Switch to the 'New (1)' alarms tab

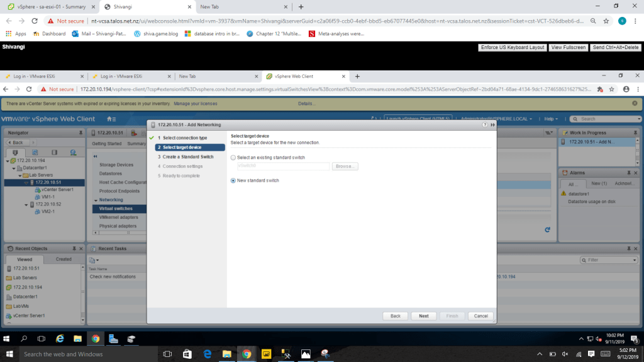coord(599,184)
